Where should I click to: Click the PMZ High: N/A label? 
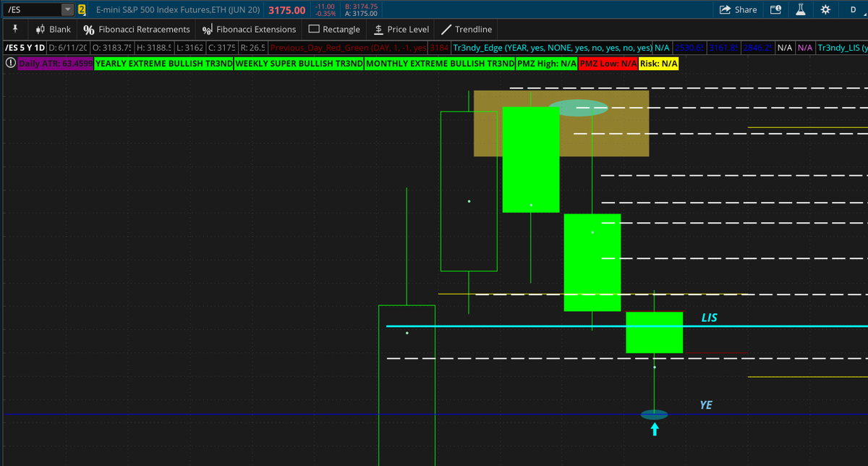tap(547, 64)
